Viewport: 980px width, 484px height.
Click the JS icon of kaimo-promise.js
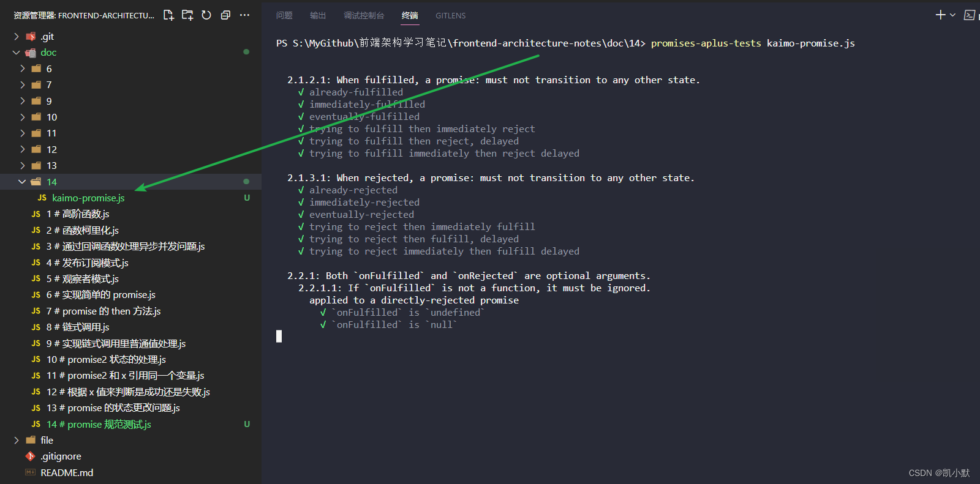tap(42, 198)
